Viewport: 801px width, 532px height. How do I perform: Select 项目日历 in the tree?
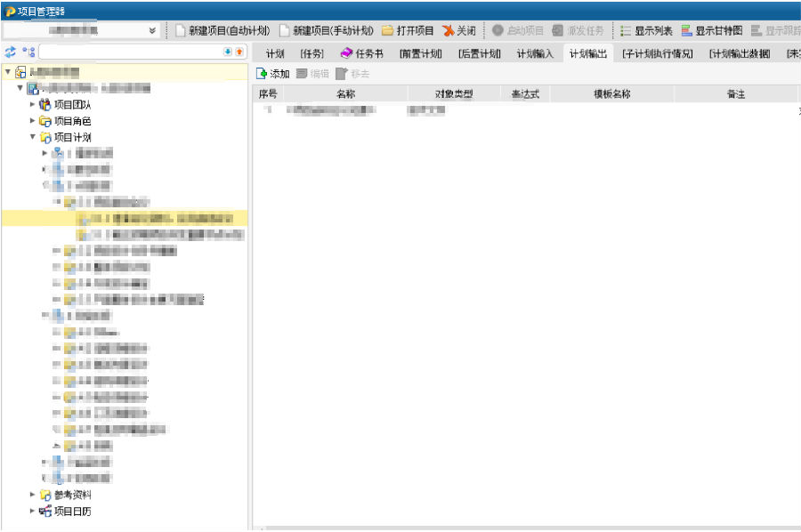click(x=72, y=511)
